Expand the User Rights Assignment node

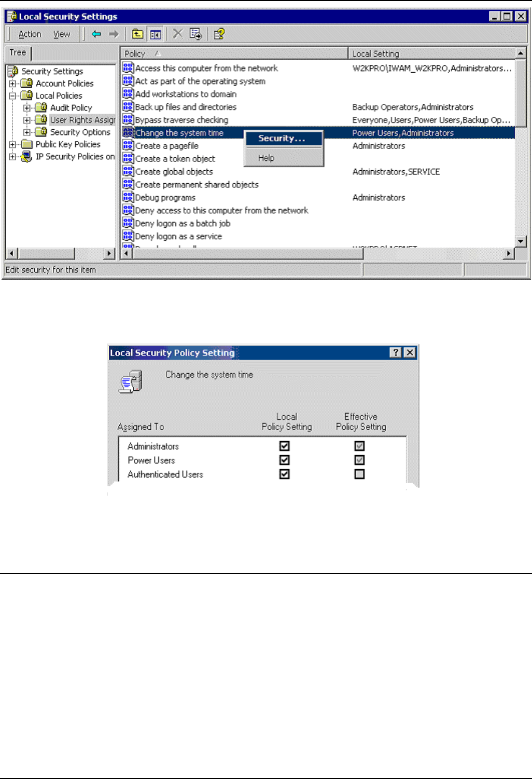[27, 120]
